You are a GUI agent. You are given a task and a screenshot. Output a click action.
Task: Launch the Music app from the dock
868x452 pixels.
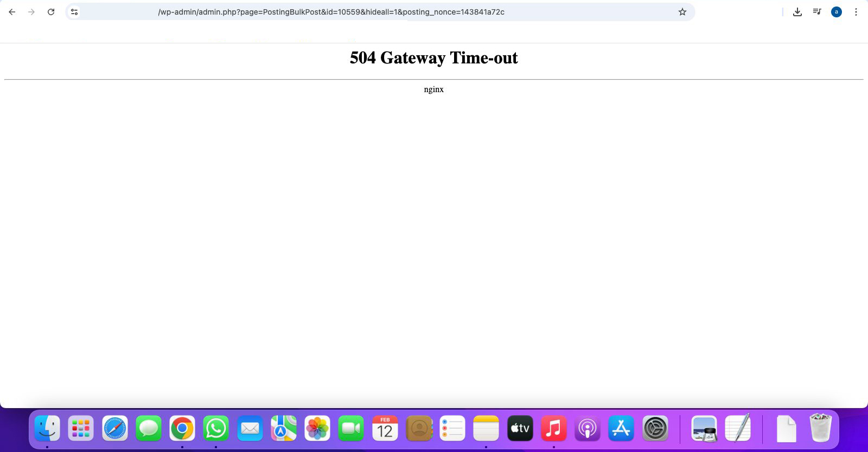(553, 429)
